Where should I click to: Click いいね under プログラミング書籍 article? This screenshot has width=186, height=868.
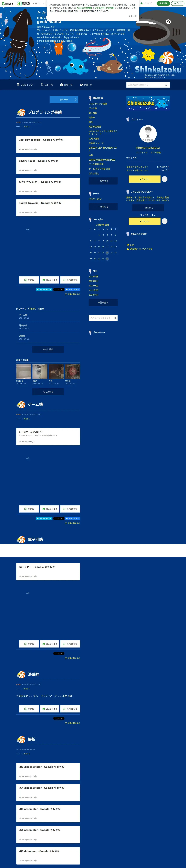pos(29,280)
